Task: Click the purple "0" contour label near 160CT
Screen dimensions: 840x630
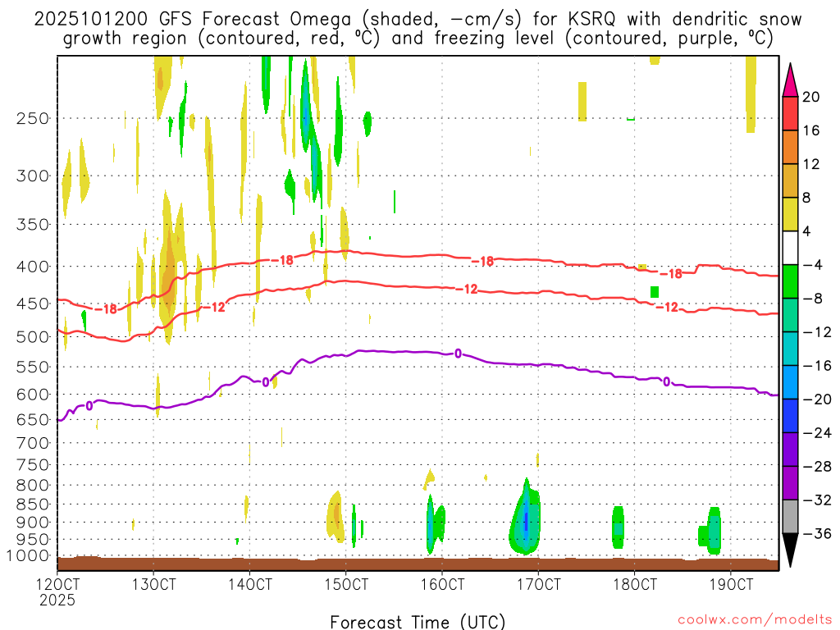Action: (x=458, y=354)
